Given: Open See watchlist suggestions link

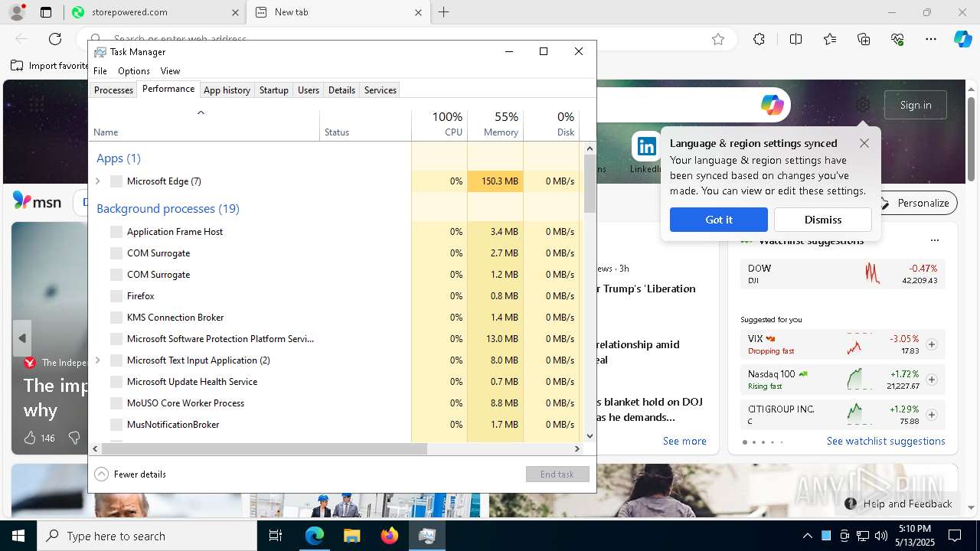Looking at the screenshot, I should [x=886, y=441].
